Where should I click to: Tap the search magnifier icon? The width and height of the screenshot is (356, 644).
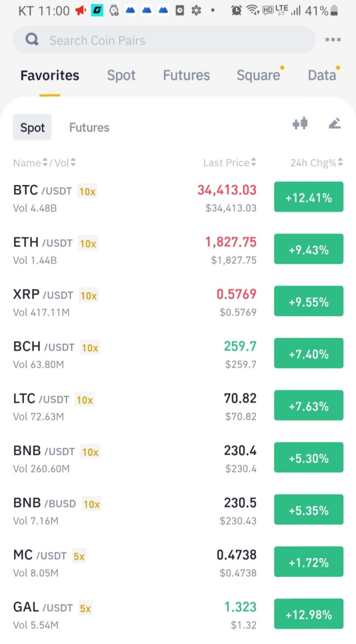(x=32, y=40)
